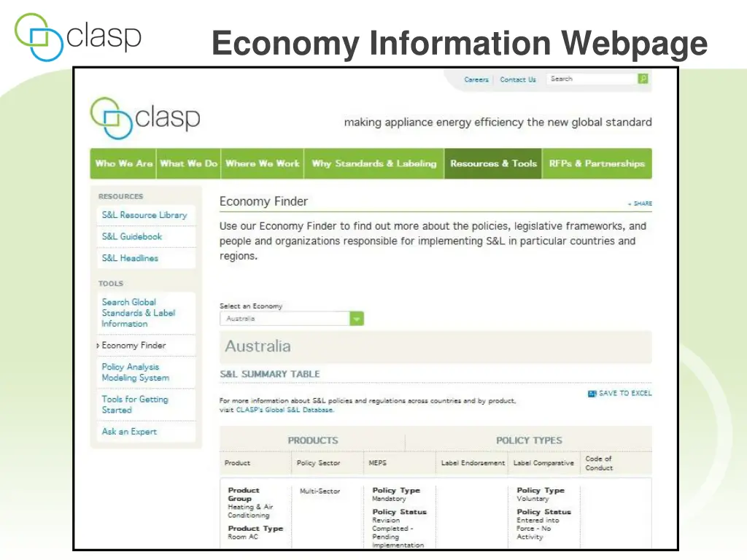747x560 pixels.
Task: Click the Ask an Expert link
Action: [129, 432]
